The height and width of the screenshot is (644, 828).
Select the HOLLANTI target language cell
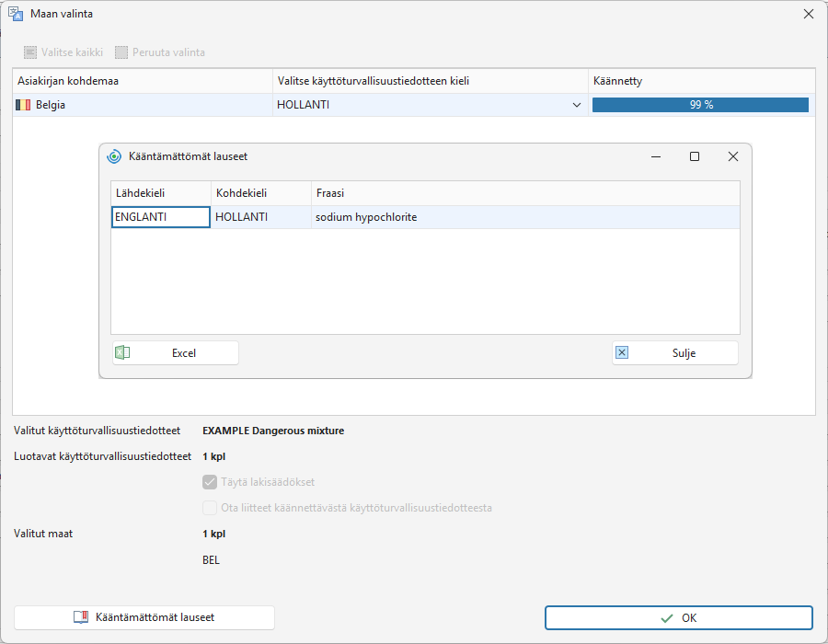261,217
